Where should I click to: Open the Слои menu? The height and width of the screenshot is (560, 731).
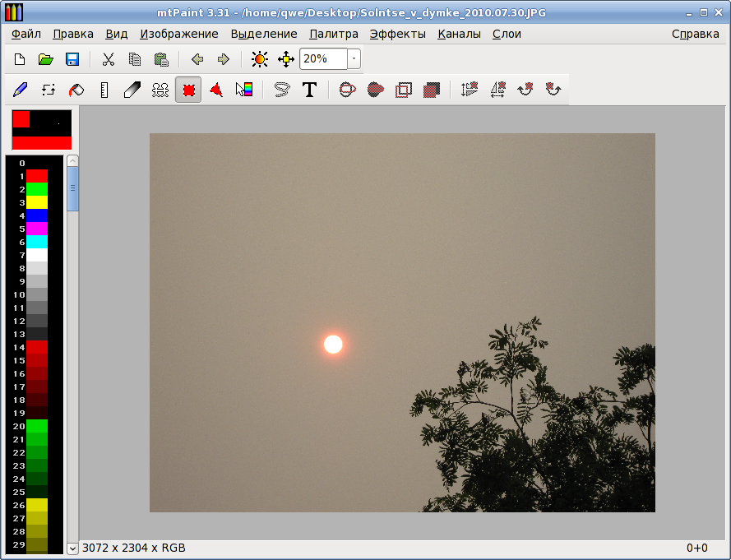[507, 34]
